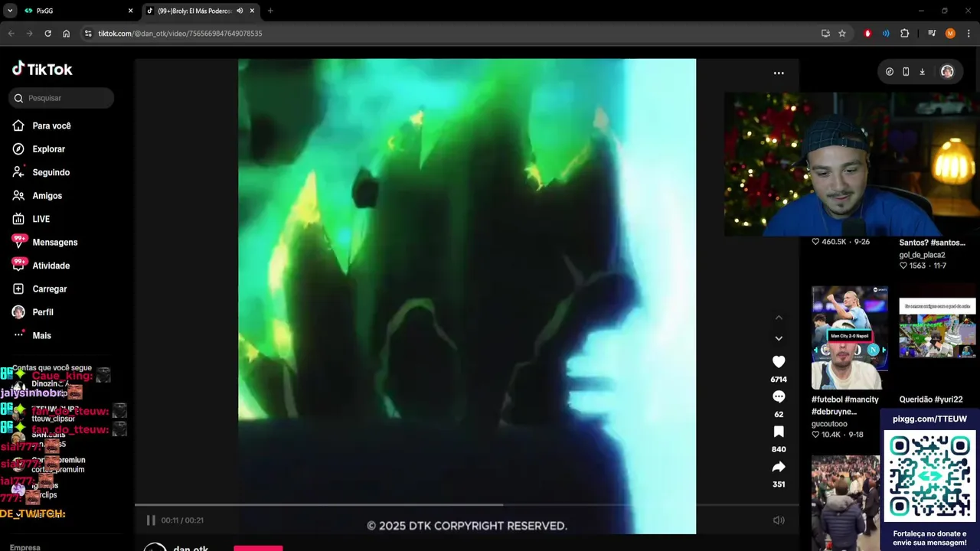Mute the TikTok tab audio icon
The height and width of the screenshot is (551, 980).
[240, 11]
